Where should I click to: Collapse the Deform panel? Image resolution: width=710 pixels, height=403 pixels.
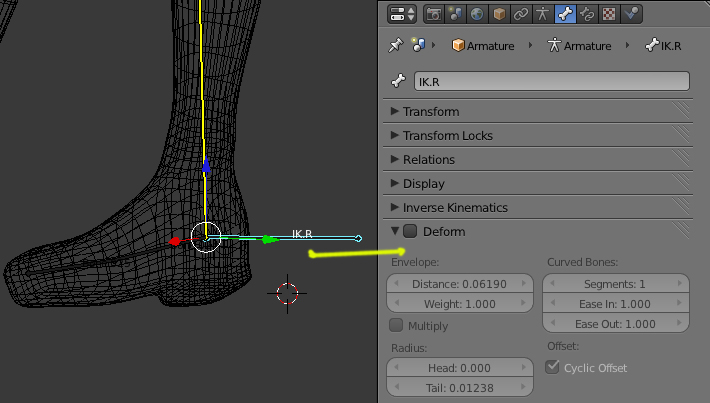pos(395,231)
